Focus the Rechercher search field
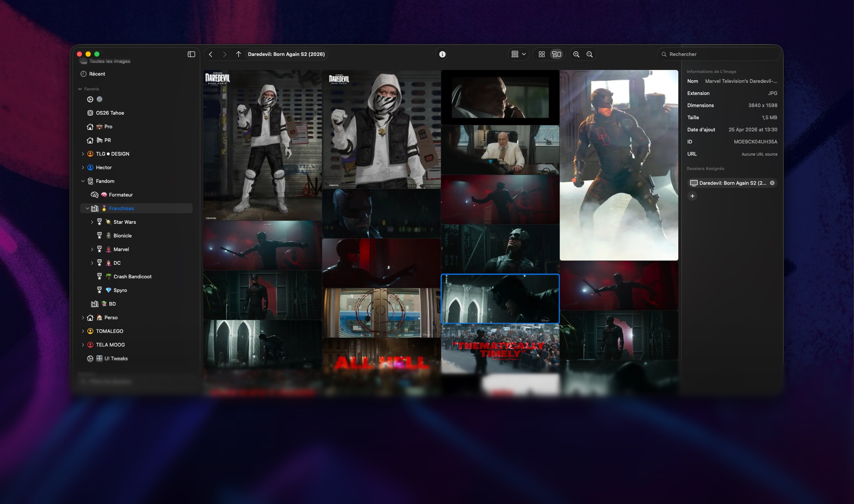Viewport: 854px width, 504px height. coord(719,54)
